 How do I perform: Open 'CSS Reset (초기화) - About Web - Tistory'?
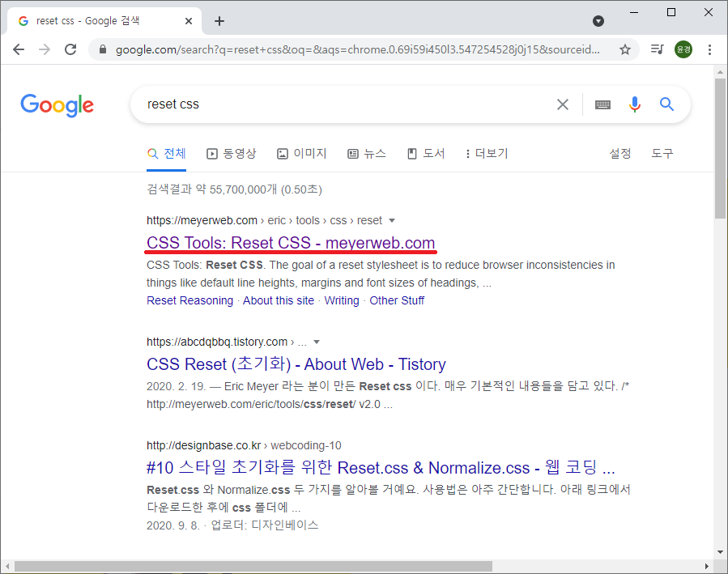point(296,364)
